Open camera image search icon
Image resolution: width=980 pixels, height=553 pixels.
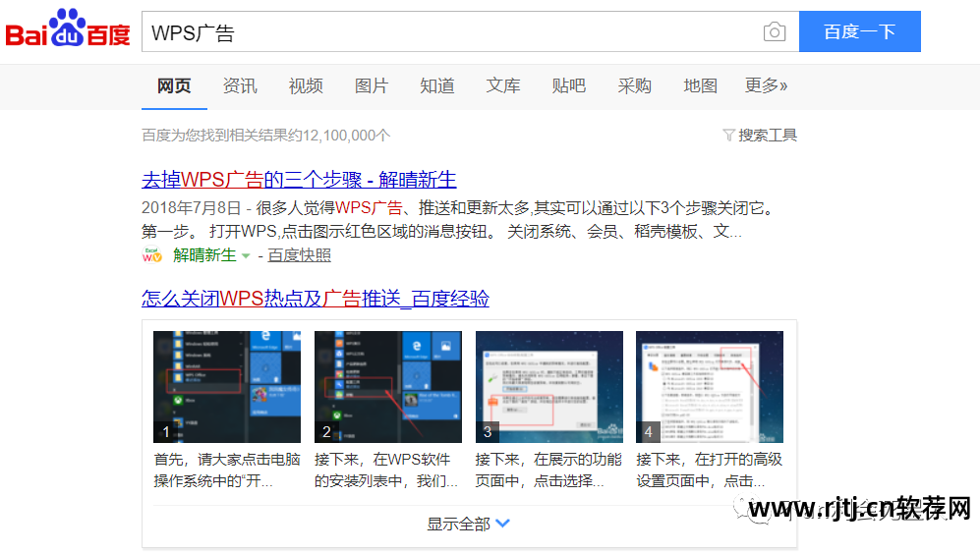[775, 32]
